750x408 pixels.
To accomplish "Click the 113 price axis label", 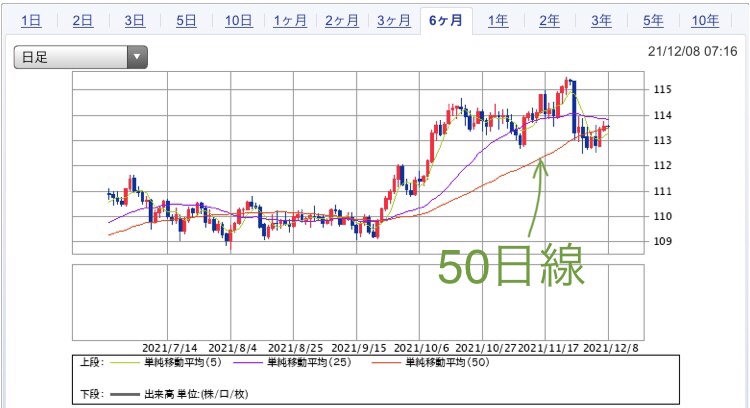I will tap(662, 141).
